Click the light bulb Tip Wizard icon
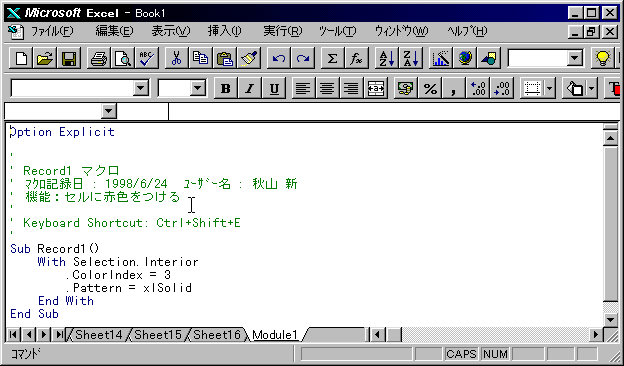Viewport: 624px width, 366px height. [603, 59]
